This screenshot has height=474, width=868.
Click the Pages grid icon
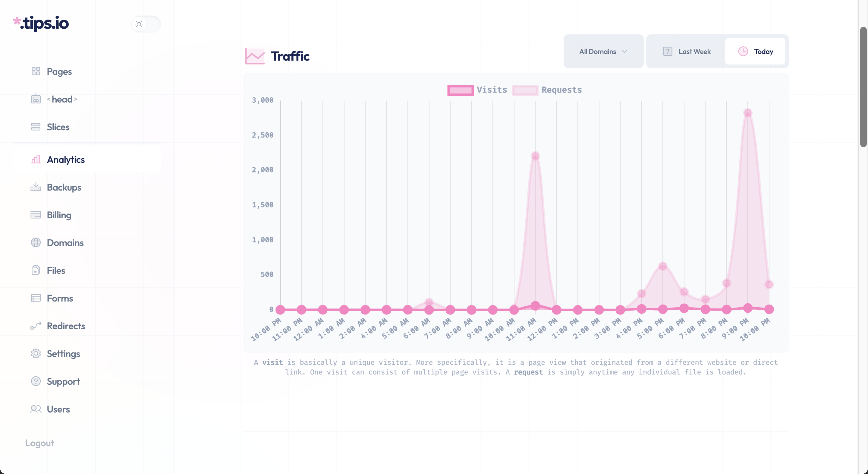pyautogui.click(x=36, y=71)
